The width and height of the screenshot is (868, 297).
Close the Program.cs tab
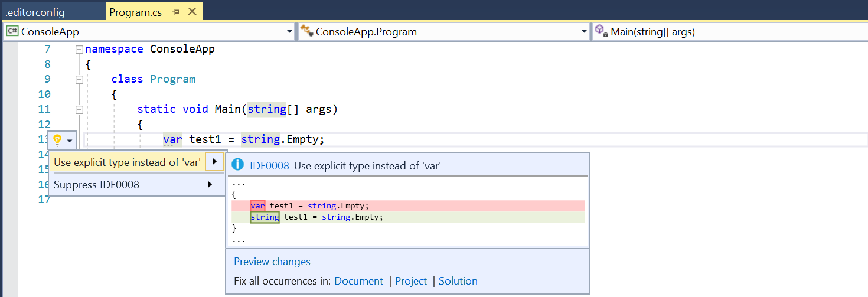[192, 12]
